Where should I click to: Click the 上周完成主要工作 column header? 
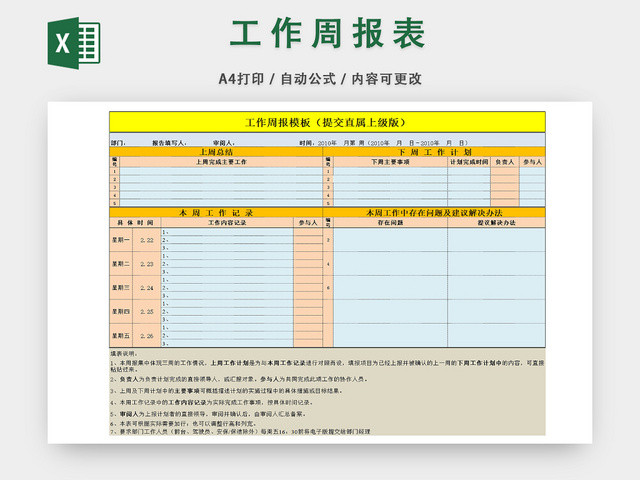[x=221, y=162]
